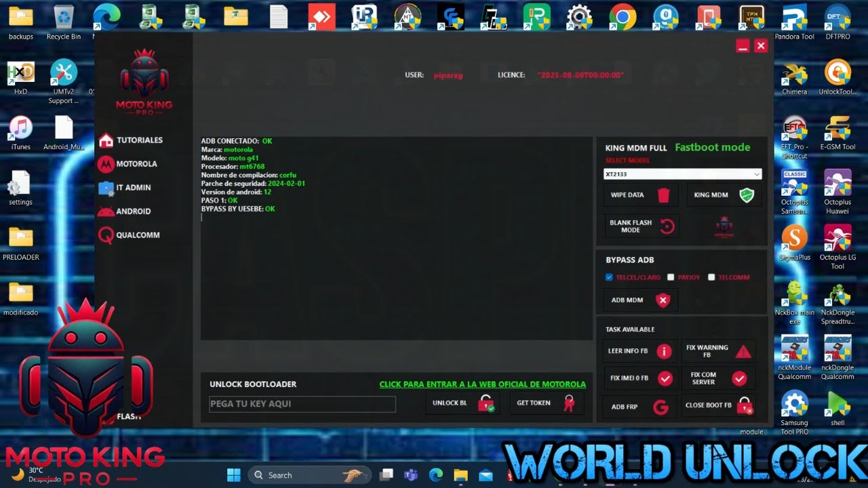This screenshot has width=868, height=488.
Task: Click the Moto King robot icon beside Blank Flash
Action: point(724,226)
